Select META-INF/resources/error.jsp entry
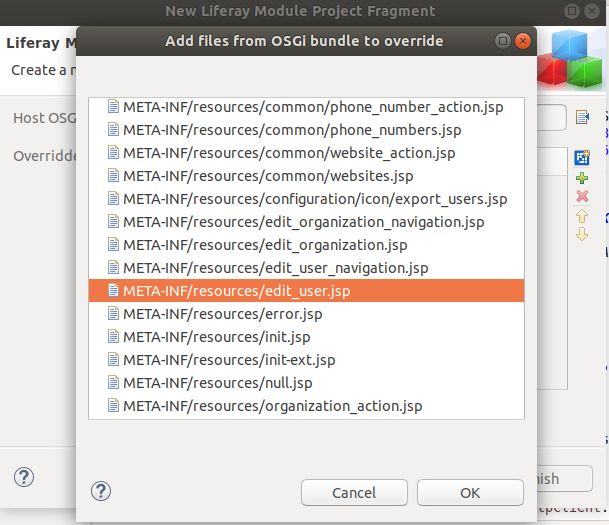This screenshot has height=525, width=609. coord(306,314)
